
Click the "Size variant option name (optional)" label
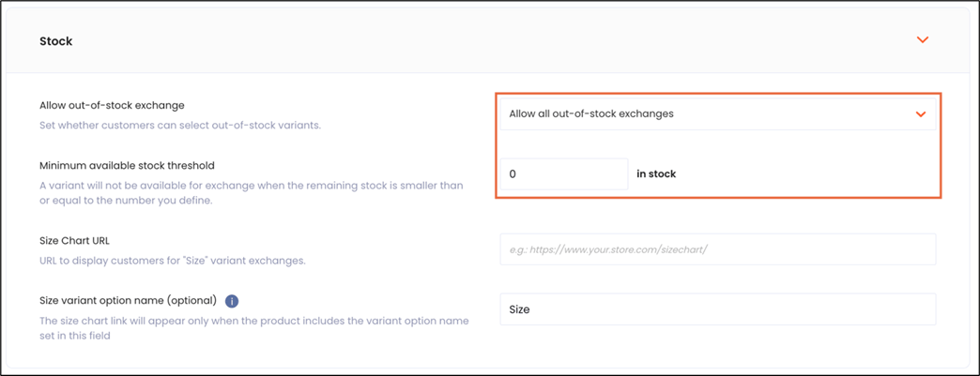pyautogui.click(x=128, y=300)
